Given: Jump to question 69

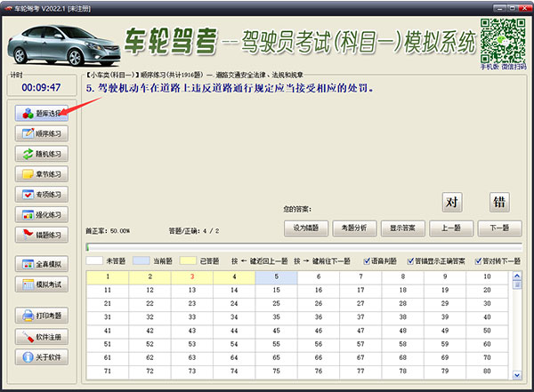Looking at the screenshot, I should tap(445, 357).
